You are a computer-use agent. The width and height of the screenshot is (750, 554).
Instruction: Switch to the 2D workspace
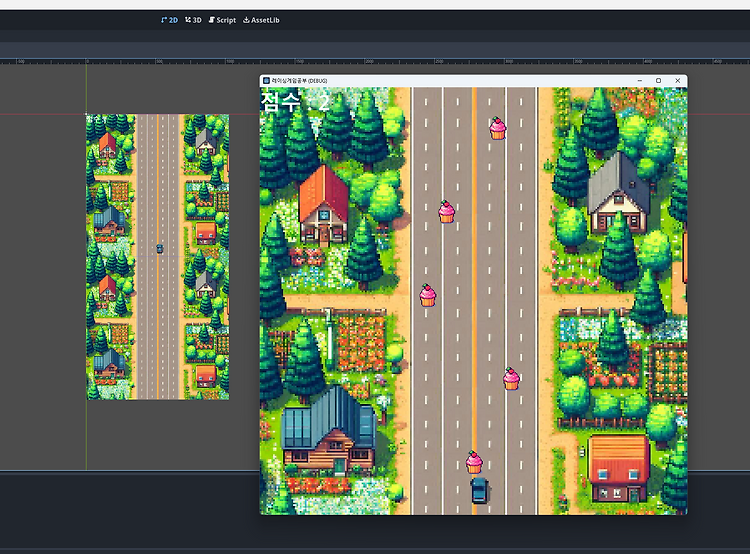[169, 20]
